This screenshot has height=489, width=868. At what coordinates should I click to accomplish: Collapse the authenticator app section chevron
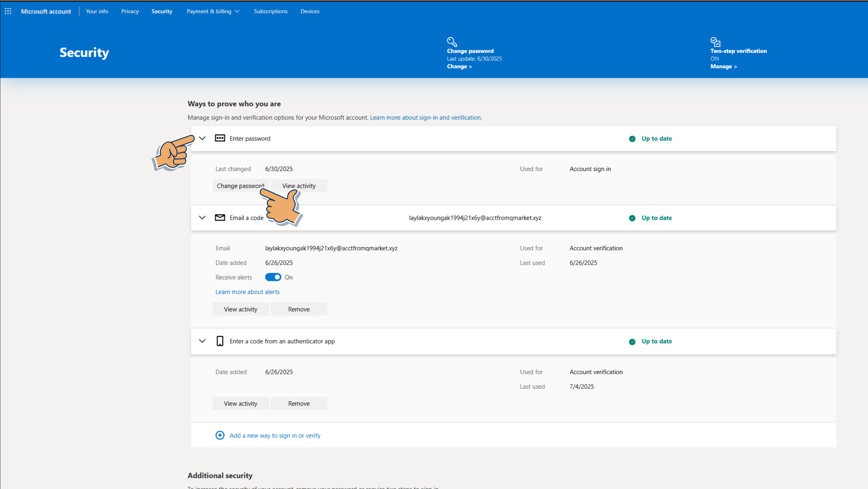tap(202, 341)
